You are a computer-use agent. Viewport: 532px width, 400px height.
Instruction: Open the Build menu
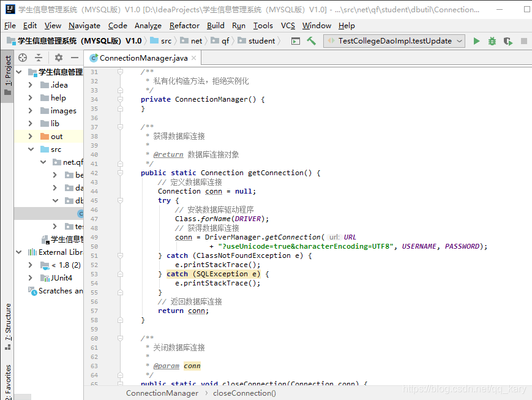[x=215, y=26]
